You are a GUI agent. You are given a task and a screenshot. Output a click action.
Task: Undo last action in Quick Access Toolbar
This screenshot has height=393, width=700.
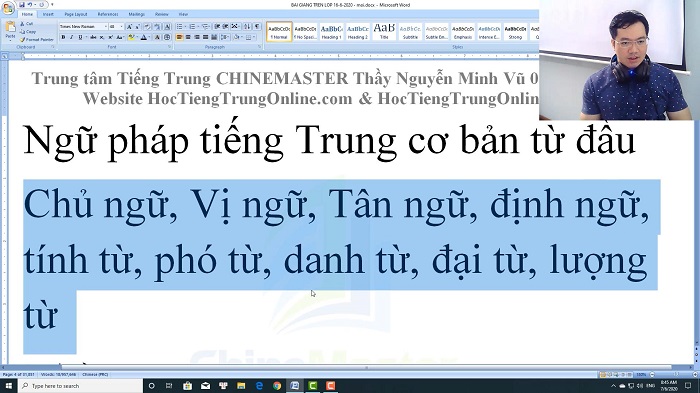[x=30, y=5]
